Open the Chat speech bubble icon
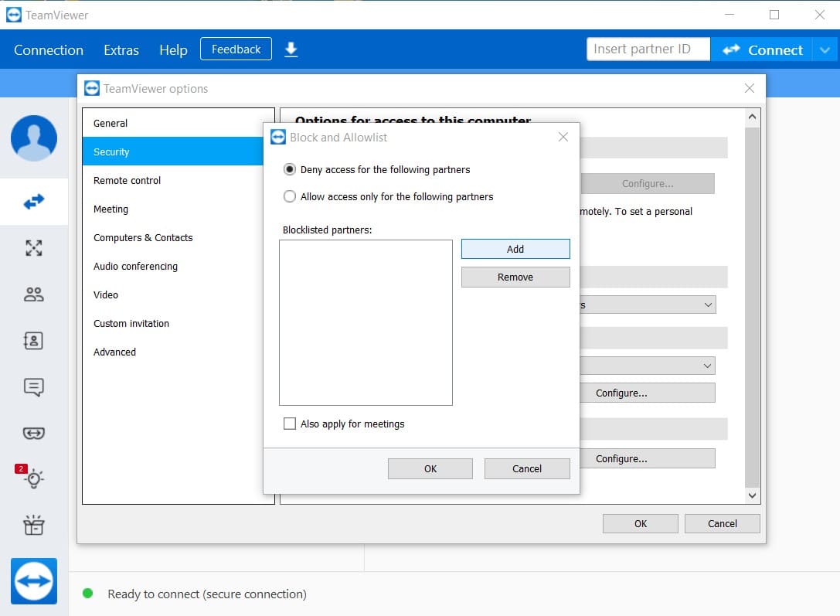The height and width of the screenshot is (616, 840). (x=34, y=386)
